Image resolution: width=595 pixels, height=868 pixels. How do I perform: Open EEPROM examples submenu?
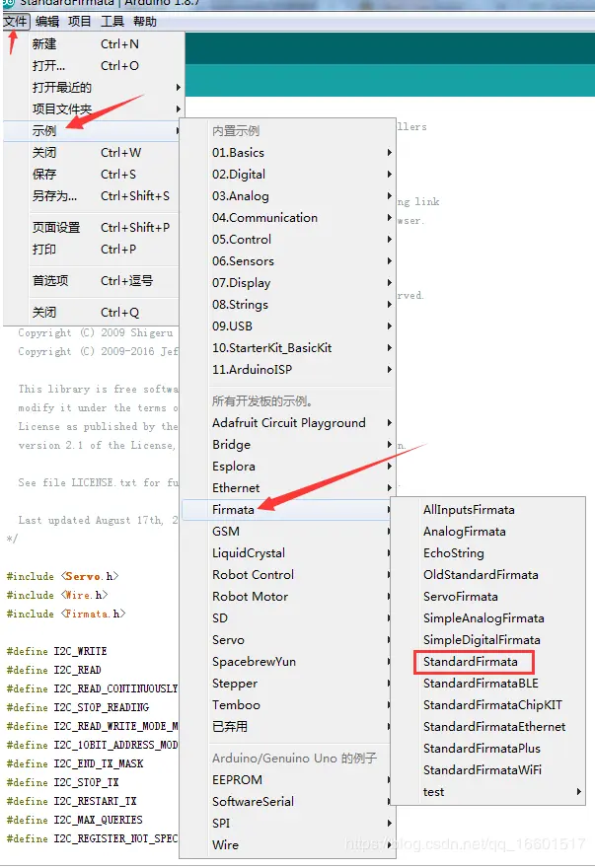(x=287, y=779)
